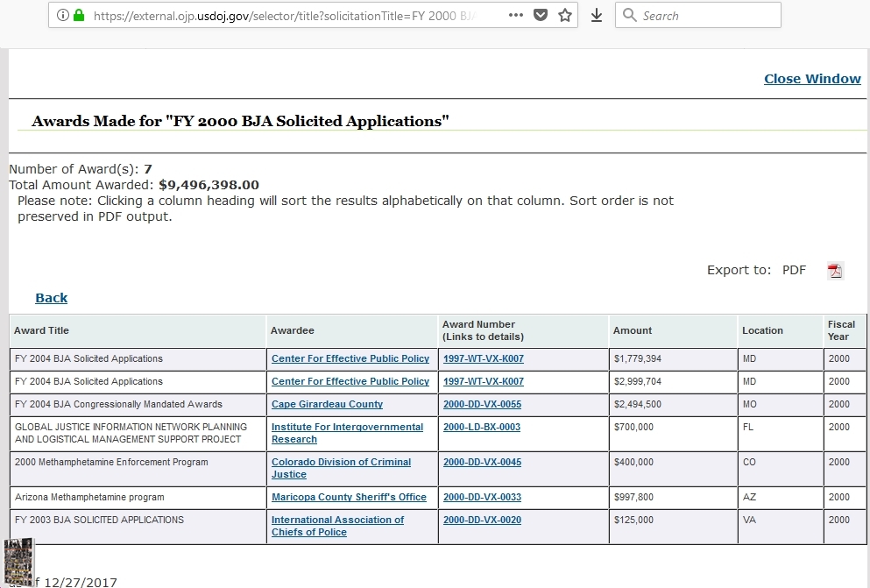Open Colorado Division of Criminal Justice link
Image resolution: width=870 pixels, height=588 pixels.
coord(341,468)
